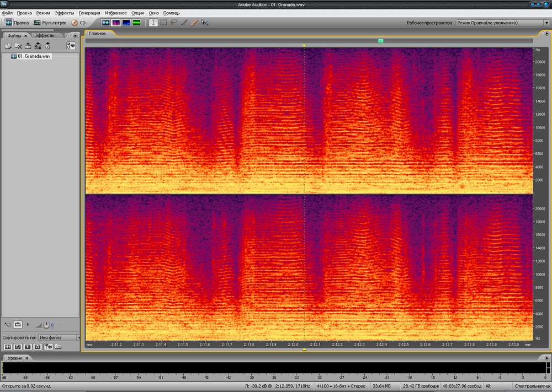
Task: Open the Файл menu
Action: point(7,13)
